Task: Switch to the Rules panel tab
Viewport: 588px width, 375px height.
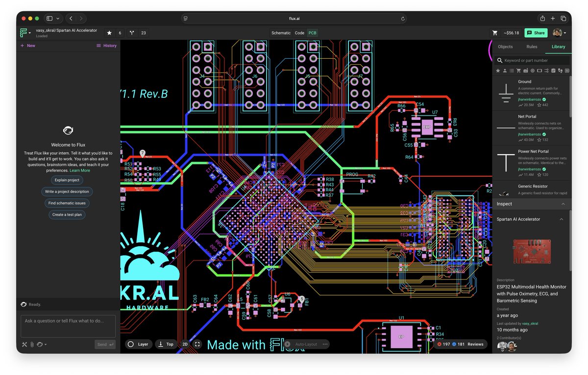Action: (x=532, y=47)
